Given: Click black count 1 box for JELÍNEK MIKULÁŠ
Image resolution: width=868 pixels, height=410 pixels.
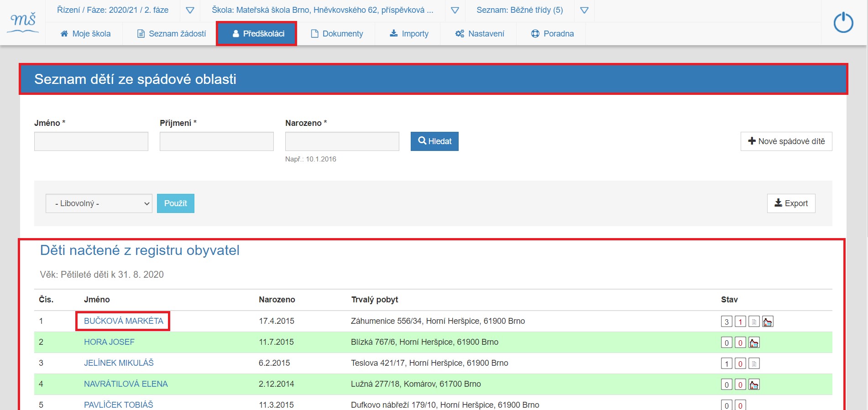Looking at the screenshot, I should [727, 363].
